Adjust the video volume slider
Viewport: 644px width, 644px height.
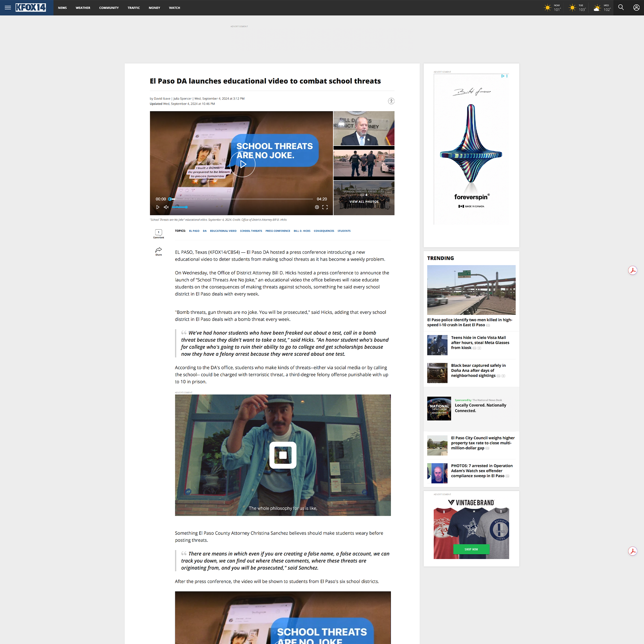point(180,207)
